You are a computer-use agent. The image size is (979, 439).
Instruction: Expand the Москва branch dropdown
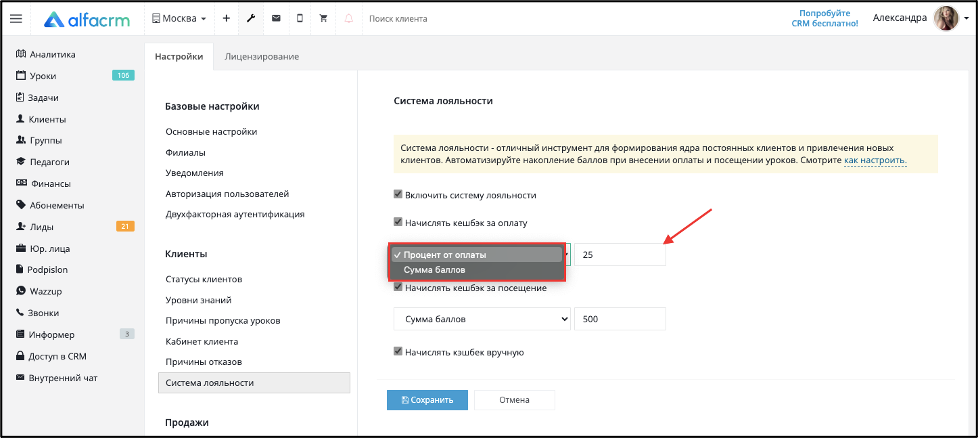pyautogui.click(x=179, y=19)
